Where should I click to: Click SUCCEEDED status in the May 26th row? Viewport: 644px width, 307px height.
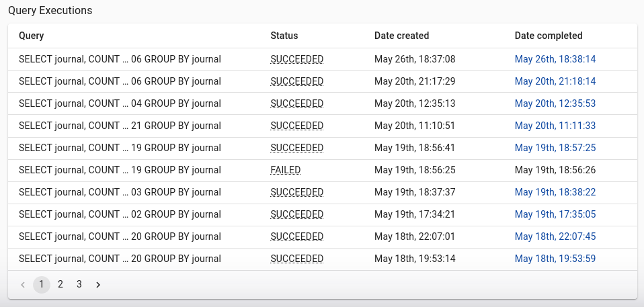point(297,59)
